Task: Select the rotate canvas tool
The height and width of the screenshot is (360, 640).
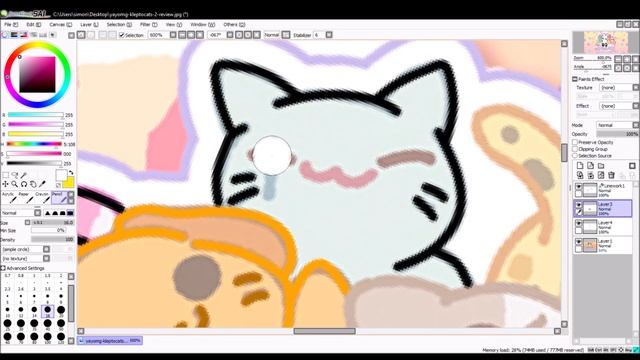Action: pyautogui.click(x=24, y=184)
